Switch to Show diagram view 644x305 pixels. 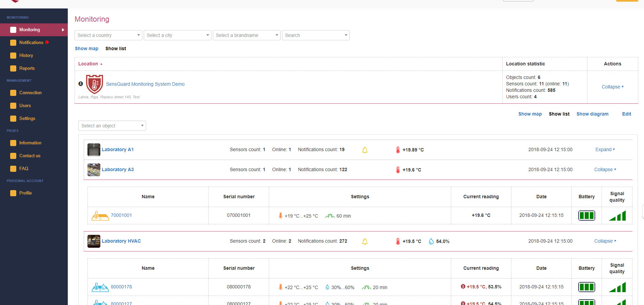coord(592,114)
